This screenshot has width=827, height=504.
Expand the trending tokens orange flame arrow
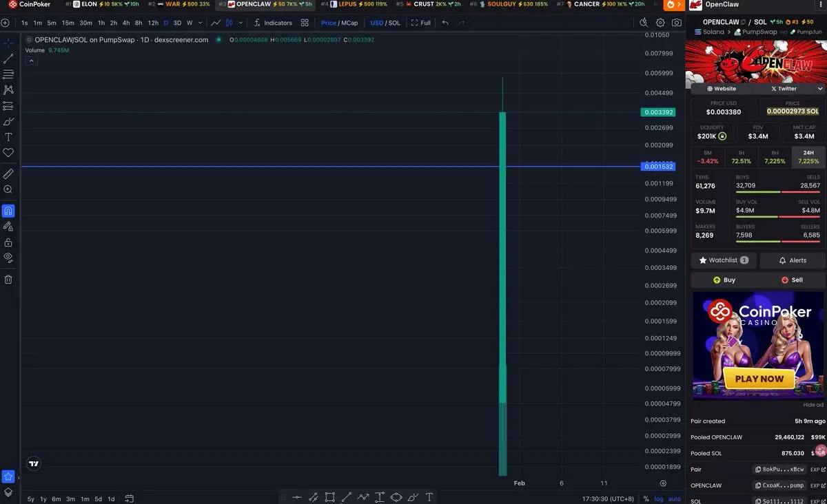675,5
